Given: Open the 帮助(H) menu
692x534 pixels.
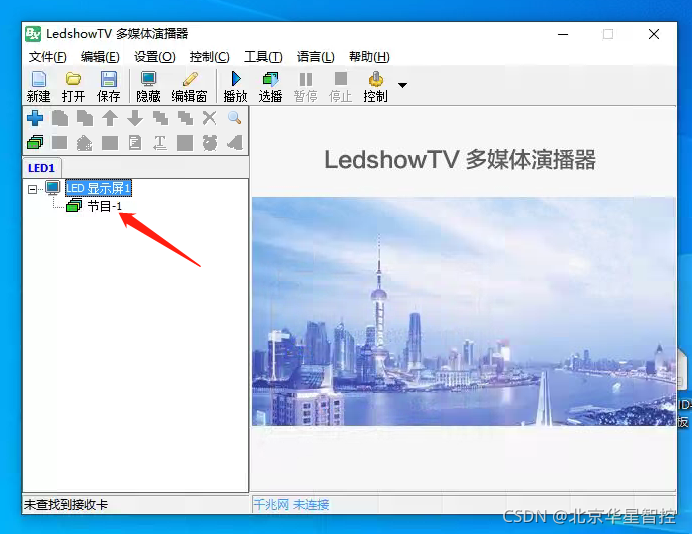Looking at the screenshot, I should (x=369, y=57).
